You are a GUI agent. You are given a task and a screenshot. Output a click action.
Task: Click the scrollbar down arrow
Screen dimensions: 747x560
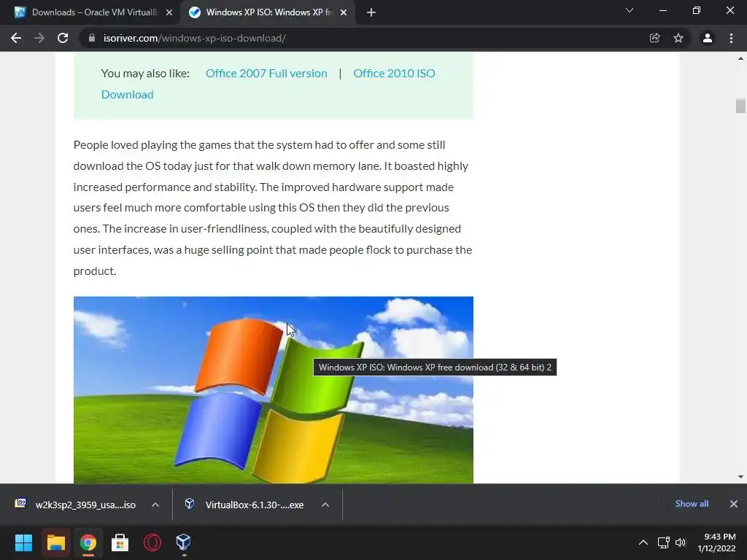click(740, 477)
